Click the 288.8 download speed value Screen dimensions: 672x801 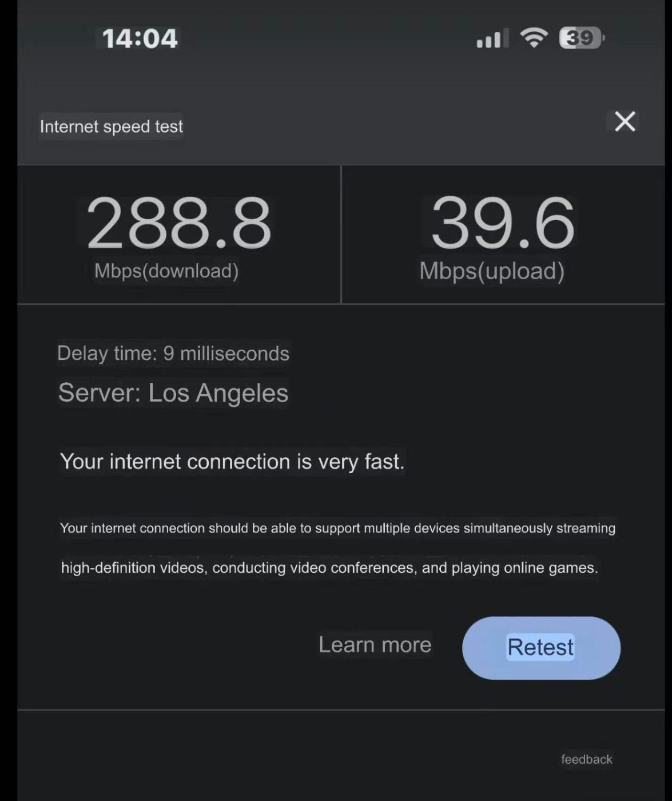point(178,223)
